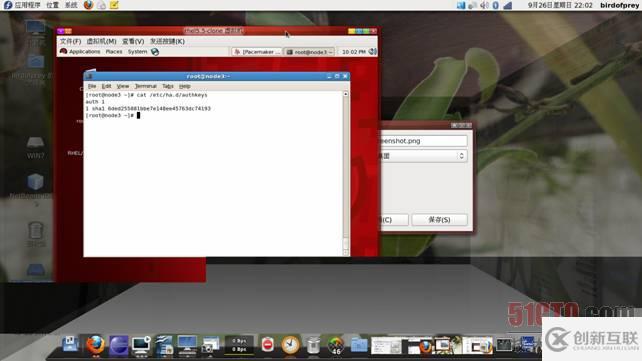
Task: Open the terminal Tabs menu
Action: pyautogui.click(x=168, y=86)
